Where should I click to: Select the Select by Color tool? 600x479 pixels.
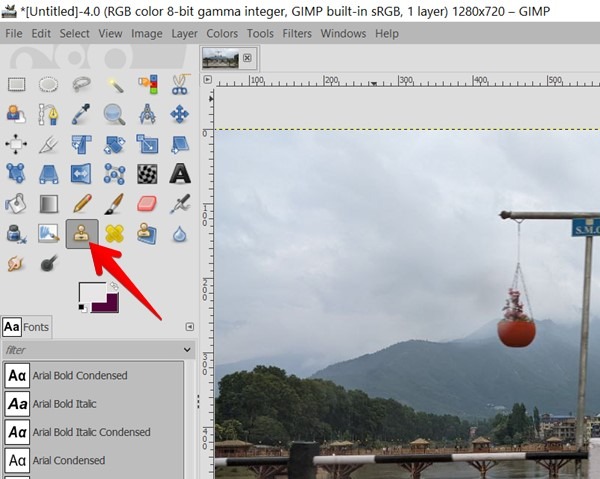(148, 84)
